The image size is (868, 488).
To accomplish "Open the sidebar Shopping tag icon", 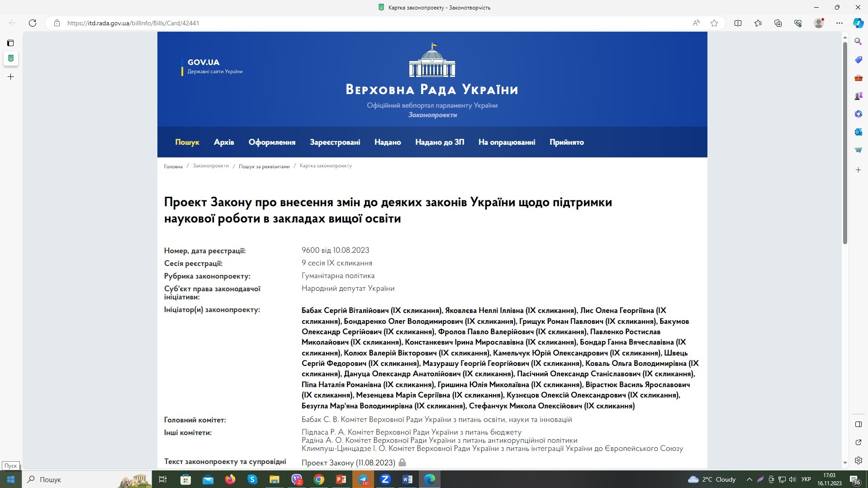I will 858,60.
